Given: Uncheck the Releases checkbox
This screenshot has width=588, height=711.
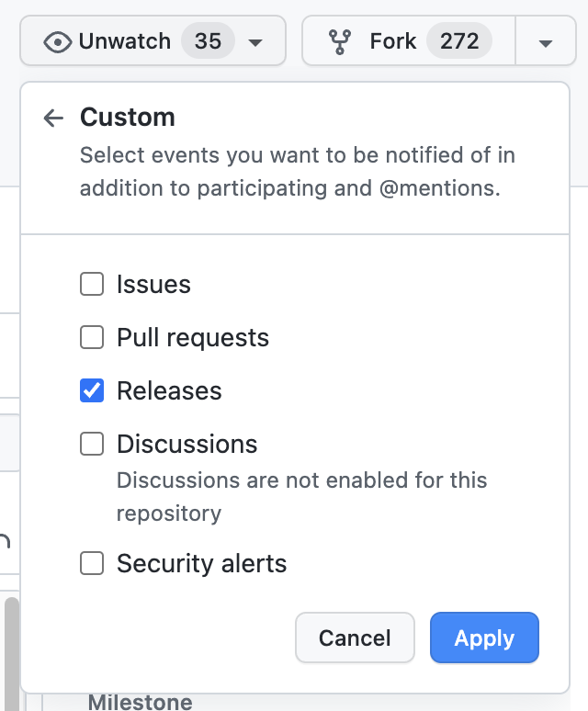Looking at the screenshot, I should tap(92, 391).
